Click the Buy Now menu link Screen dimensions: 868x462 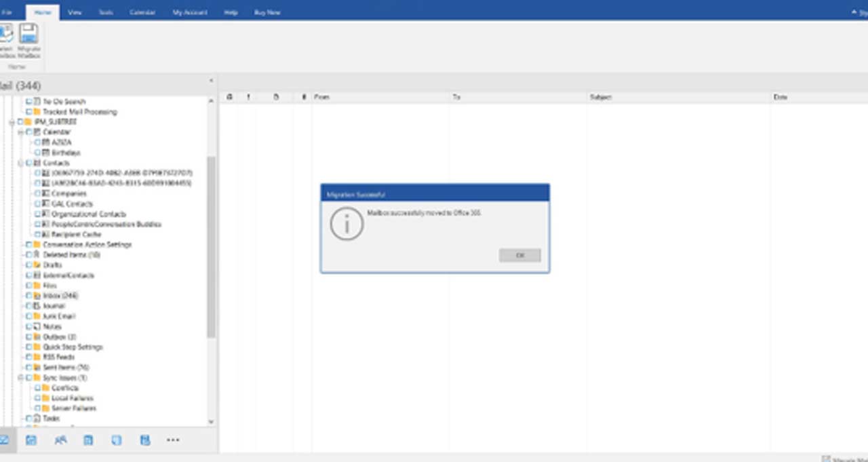[x=267, y=12]
